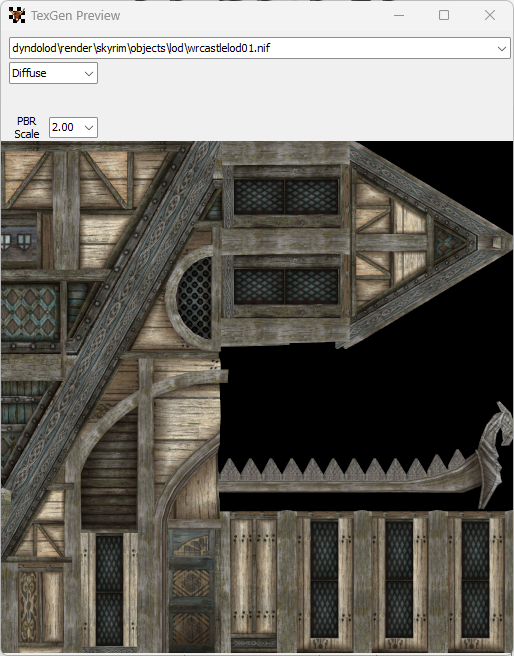Click the TexGen Preview title text

pos(76,16)
